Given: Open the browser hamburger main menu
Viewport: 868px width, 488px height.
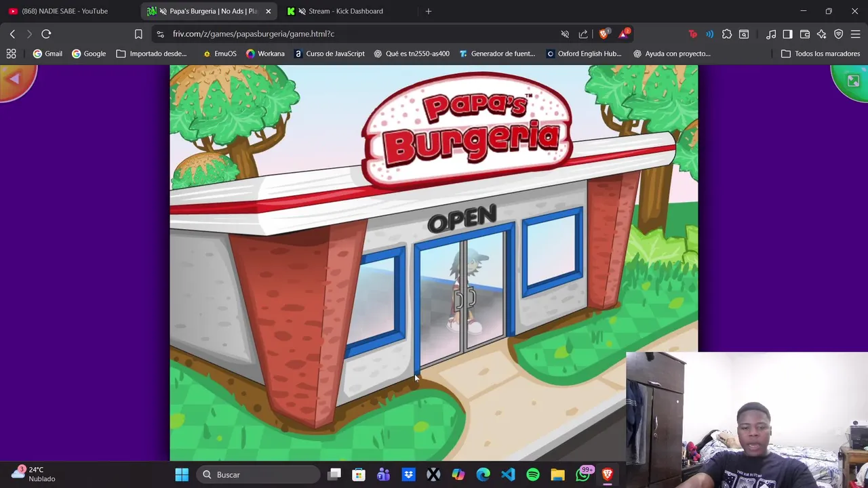Looking at the screenshot, I should (x=855, y=34).
